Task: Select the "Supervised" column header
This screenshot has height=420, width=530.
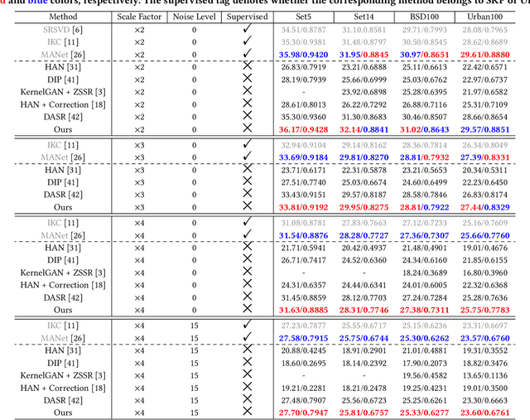Action: click(x=247, y=17)
